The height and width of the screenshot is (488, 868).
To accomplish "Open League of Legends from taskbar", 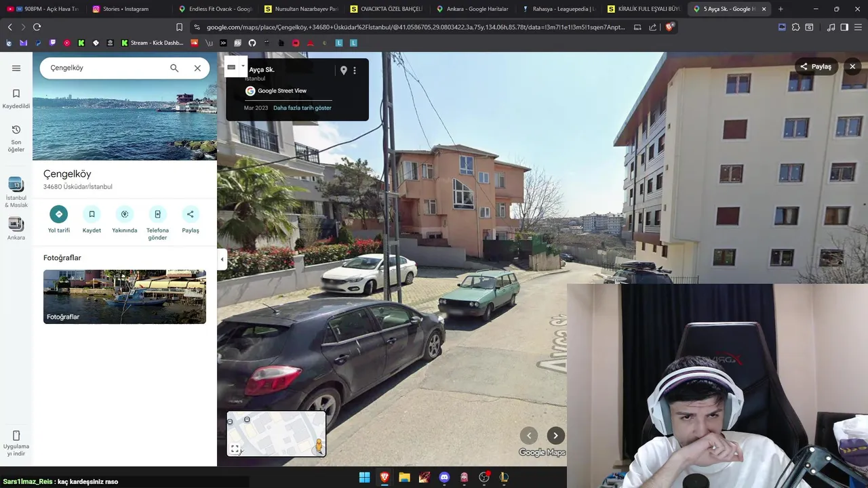I will pyautogui.click(x=504, y=477).
